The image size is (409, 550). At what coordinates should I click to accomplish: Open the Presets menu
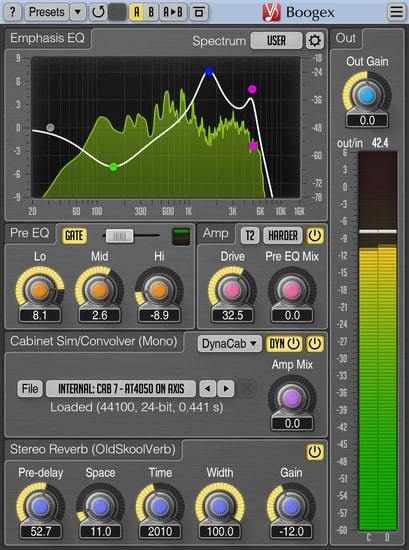tap(46, 12)
